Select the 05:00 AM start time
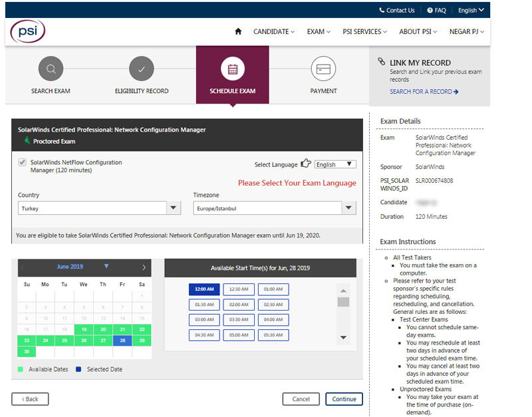The width and height of the screenshot is (532, 417). [x=239, y=335]
